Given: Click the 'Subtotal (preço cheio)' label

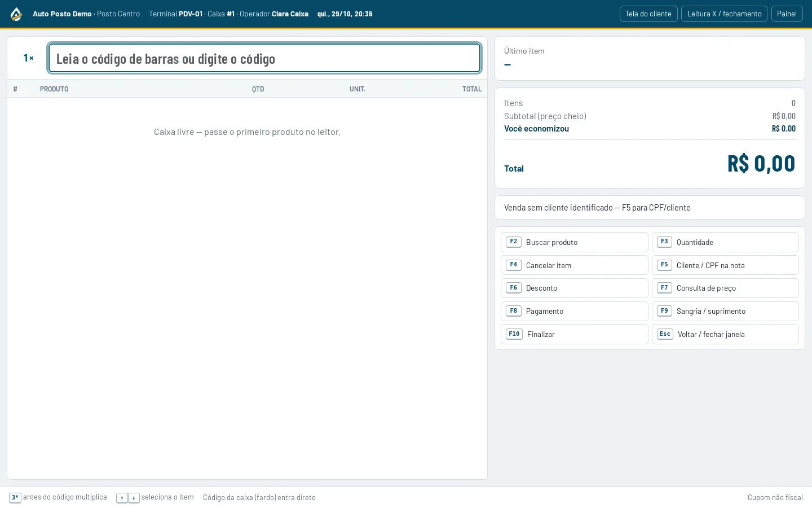Looking at the screenshot, I should coord(545,116).
